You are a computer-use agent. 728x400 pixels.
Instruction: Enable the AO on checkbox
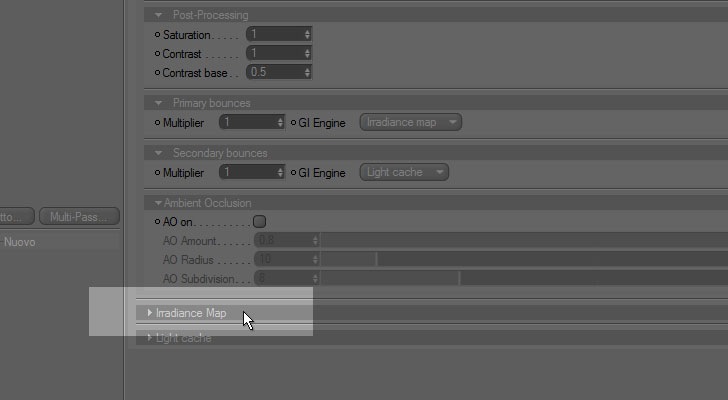pos(260,222)
